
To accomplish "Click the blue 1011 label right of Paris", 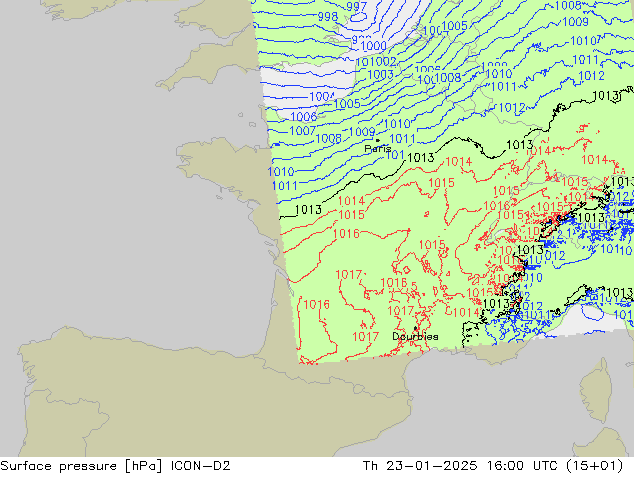I will 402,139.
